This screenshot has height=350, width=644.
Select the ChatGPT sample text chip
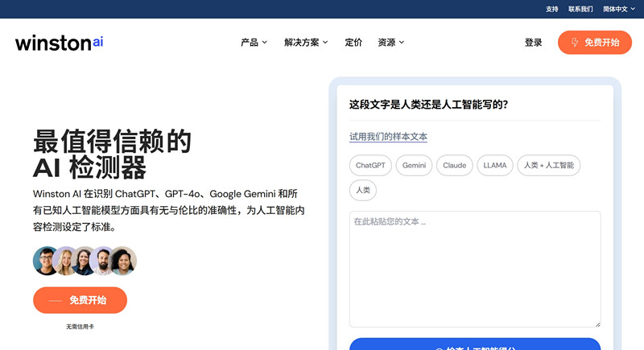coord(370,166)
